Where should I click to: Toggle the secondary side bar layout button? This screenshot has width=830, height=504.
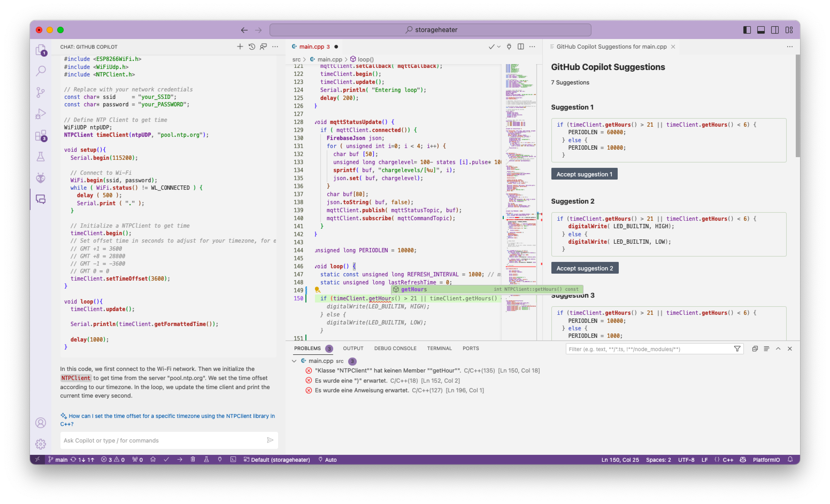click(x=775, y=30)
